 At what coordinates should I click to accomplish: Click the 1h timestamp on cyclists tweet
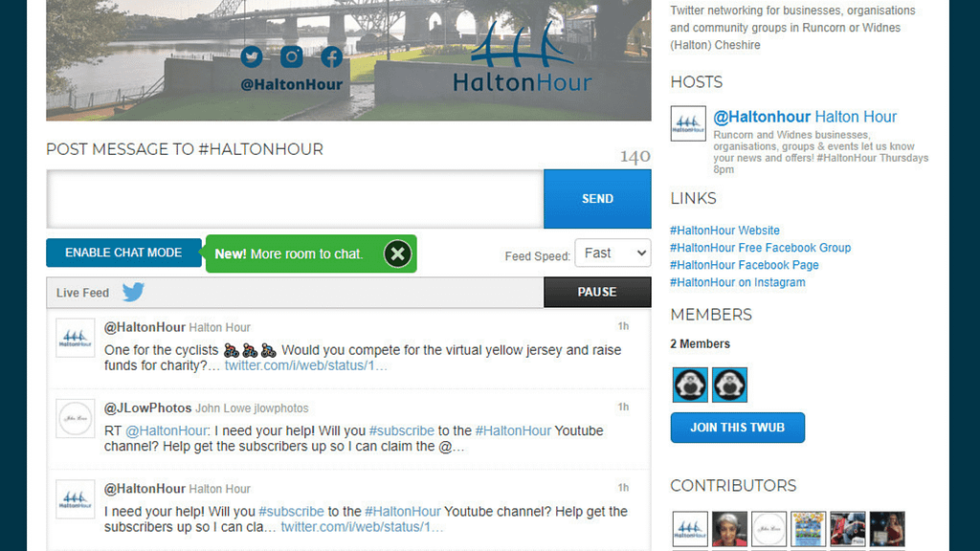tap(623, 326)
